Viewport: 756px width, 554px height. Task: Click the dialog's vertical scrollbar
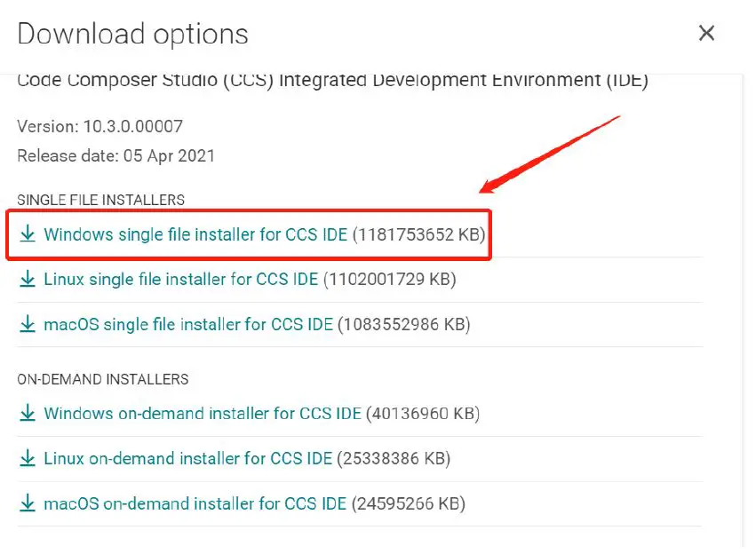click(x=744, y=311)
